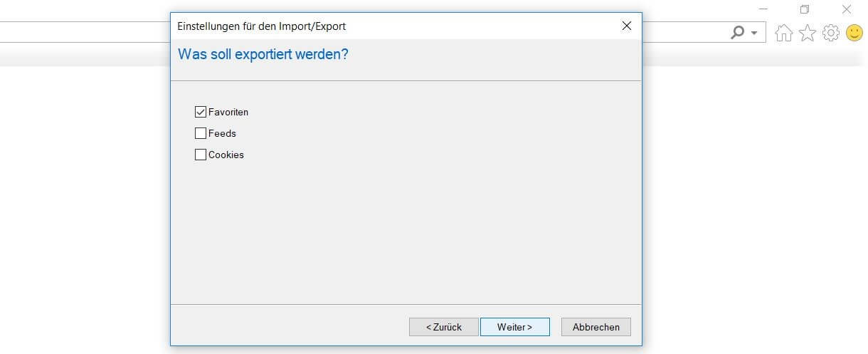
Task: Tick the Cookies checkbox
Action: pos(201,155)
